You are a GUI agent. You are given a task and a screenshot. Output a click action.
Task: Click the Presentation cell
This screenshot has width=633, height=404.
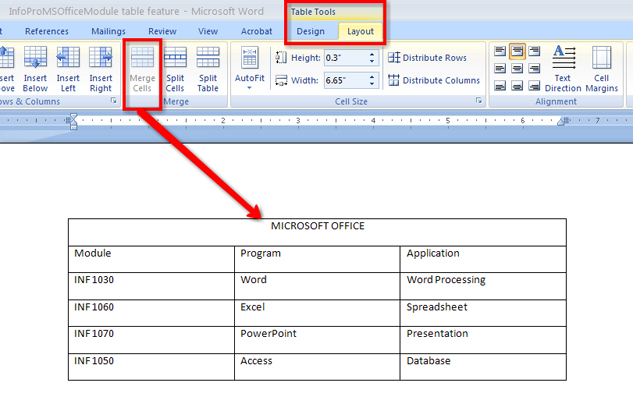click(x=483, y=340)
